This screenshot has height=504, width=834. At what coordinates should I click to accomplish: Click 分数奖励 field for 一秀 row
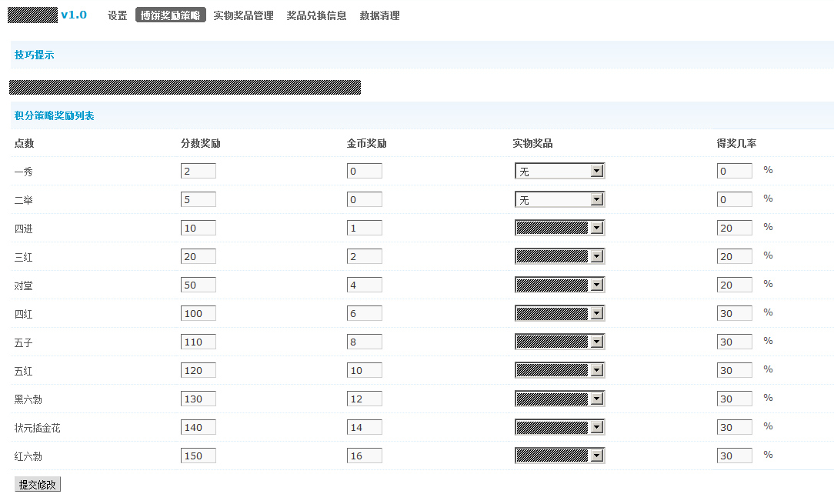pos(198,172)
